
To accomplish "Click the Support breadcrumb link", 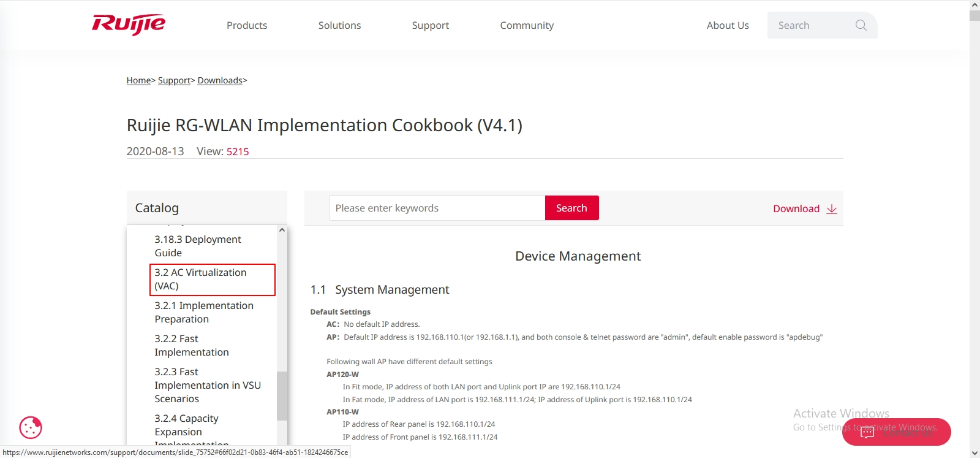I will pyautogui.click(x=174, y=80).
